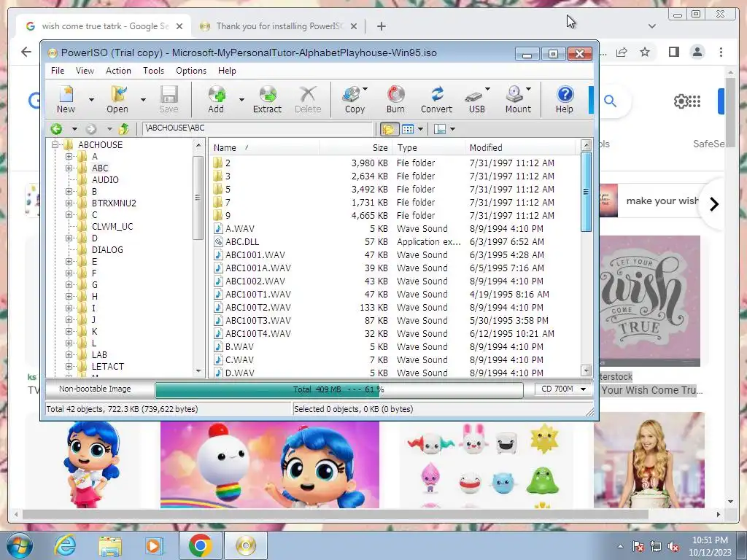
Task: Click Google search magnifier icon
Action: (x=611, y=101)
